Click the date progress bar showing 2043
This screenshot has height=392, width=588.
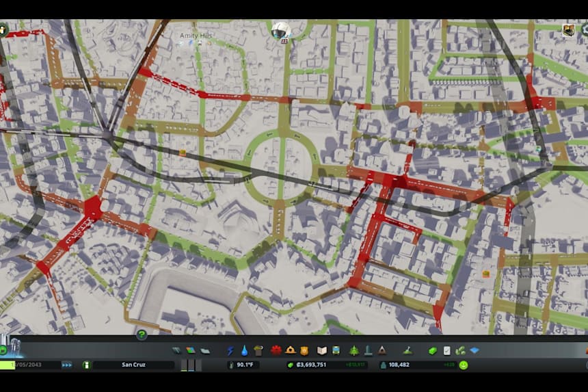pyautogui.click(x=29, y=365)
